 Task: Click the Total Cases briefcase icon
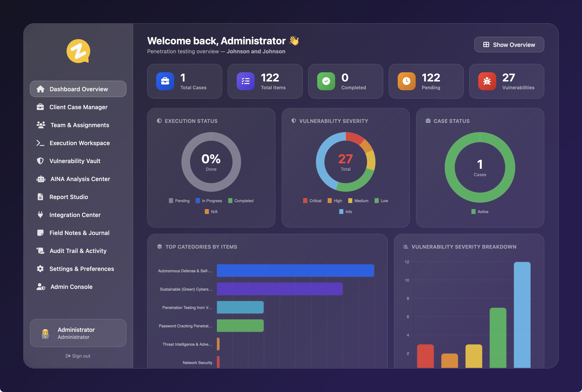pyautogui.click(x=165, y=81)
